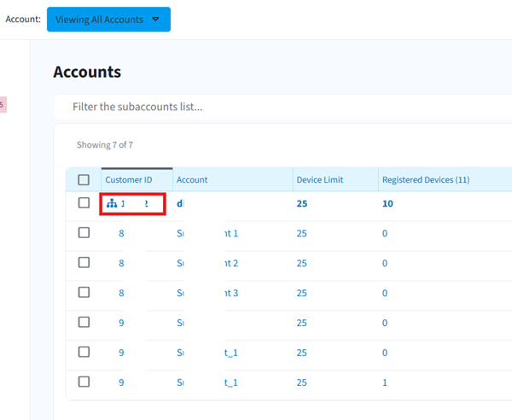Click the registered devices value 1 in last row
Image resolution: width=512 pixels, height=420 pixels.
tap(385, 382)
